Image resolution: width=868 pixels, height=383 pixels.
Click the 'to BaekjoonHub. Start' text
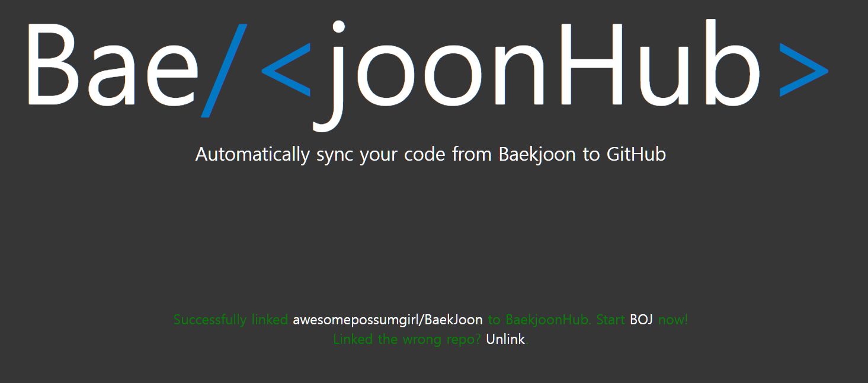point(556,320)
